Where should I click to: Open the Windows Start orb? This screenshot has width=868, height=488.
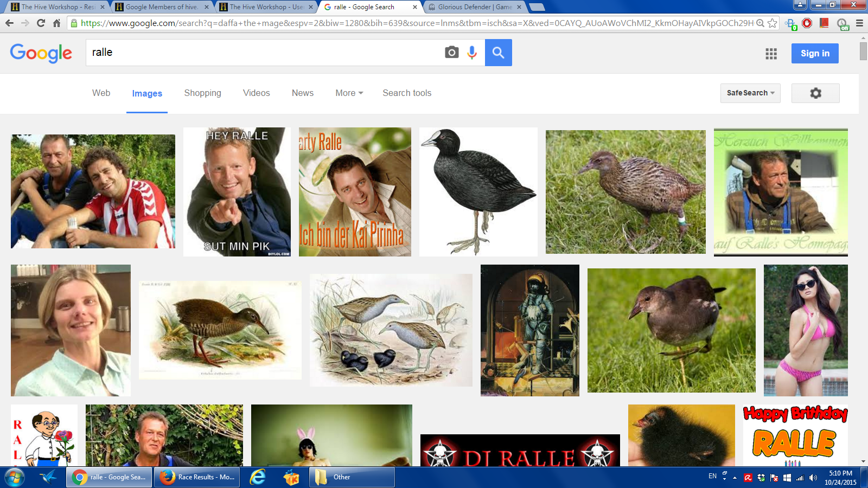15,477
